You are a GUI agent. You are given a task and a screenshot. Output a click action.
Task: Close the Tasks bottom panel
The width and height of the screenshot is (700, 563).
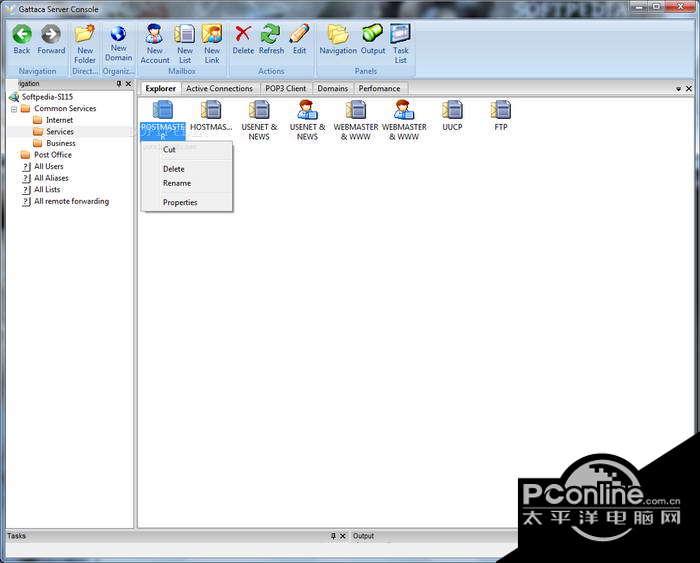click(343, 536)
